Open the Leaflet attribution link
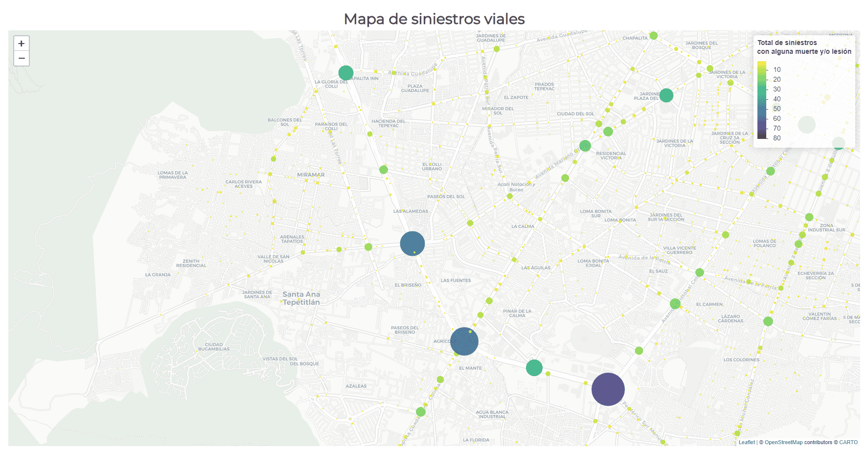This screenshot has width=868, height=450. [x=747, y=442]
